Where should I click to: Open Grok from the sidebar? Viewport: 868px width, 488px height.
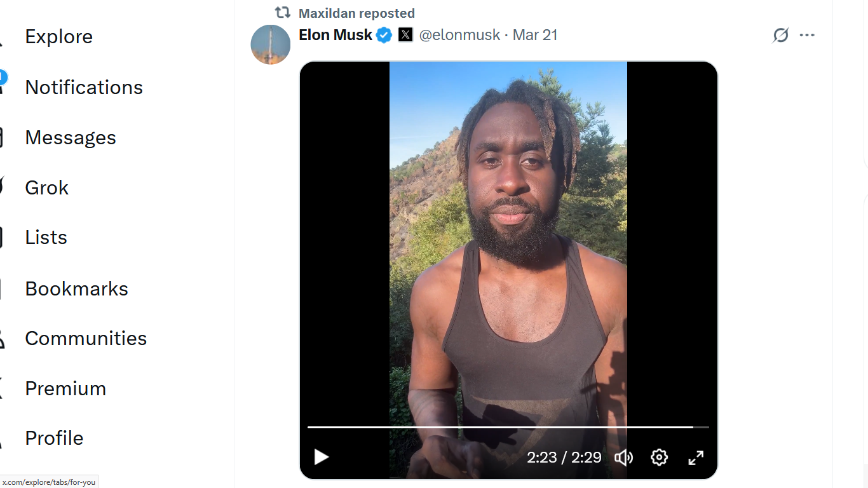point(46,187)
